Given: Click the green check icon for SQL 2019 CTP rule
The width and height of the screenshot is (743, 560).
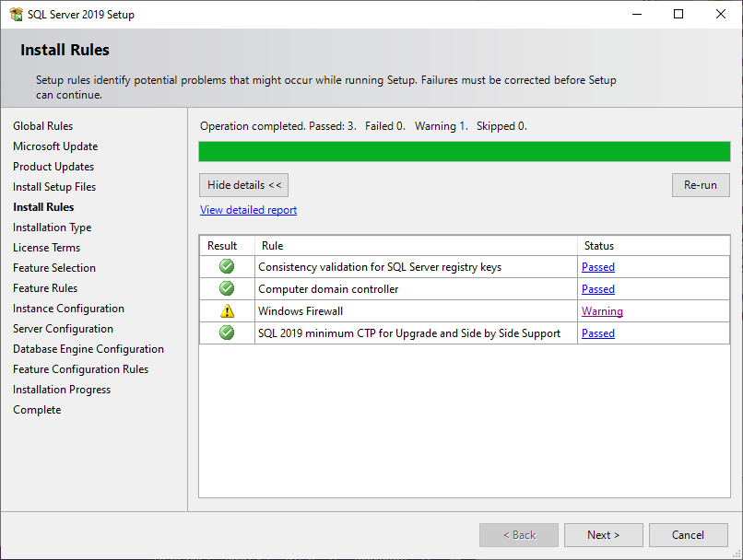Looking at the screenshot, I should [x=227, y=332].
